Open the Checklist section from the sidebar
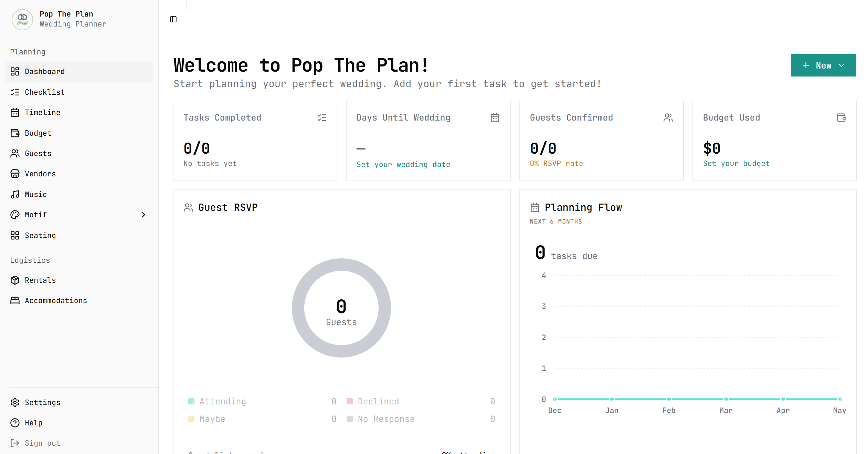Image resolution: width=868 pixels, height=454 pixels. (x=44, y=92)
